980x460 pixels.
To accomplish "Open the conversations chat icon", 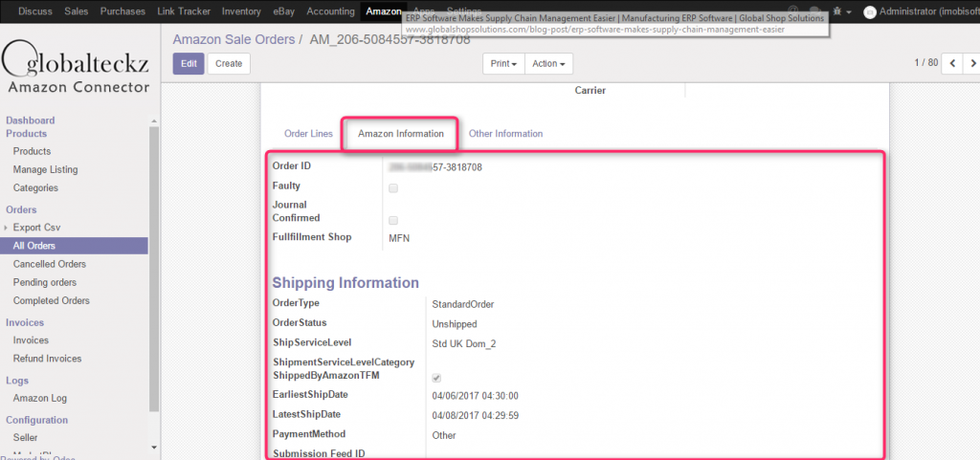I will coord(815,11).
